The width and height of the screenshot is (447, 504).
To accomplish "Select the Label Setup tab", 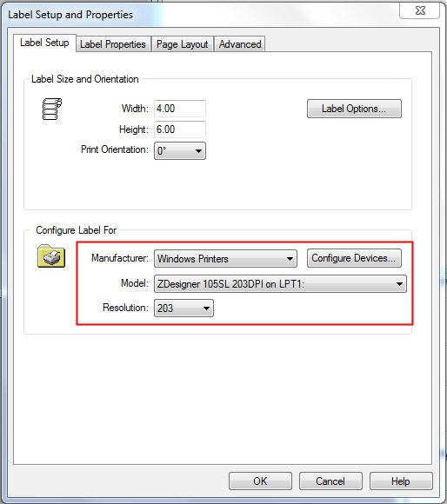I will click(44, 43).
